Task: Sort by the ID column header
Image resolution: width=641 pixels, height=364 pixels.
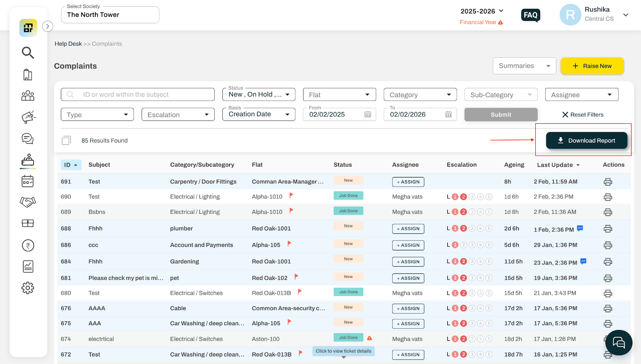Action: click(71, 165)
